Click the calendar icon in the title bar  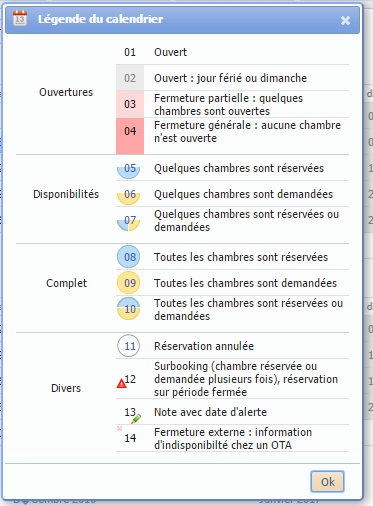[x=20, y=18]
